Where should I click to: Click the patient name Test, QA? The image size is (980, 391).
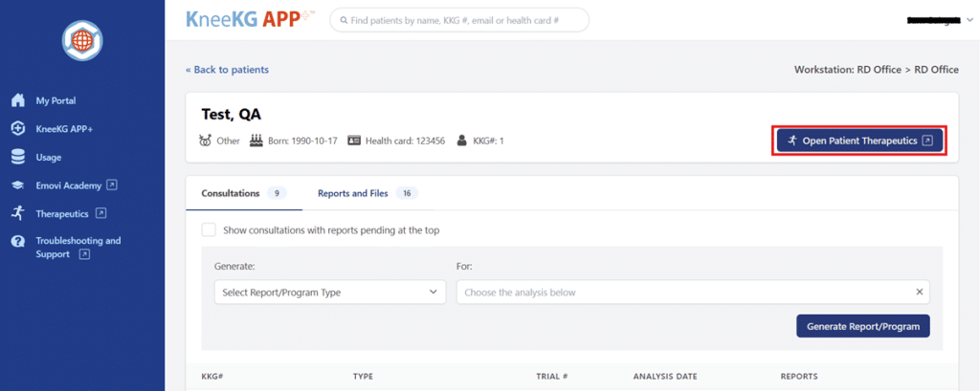[x=232, y=115]
